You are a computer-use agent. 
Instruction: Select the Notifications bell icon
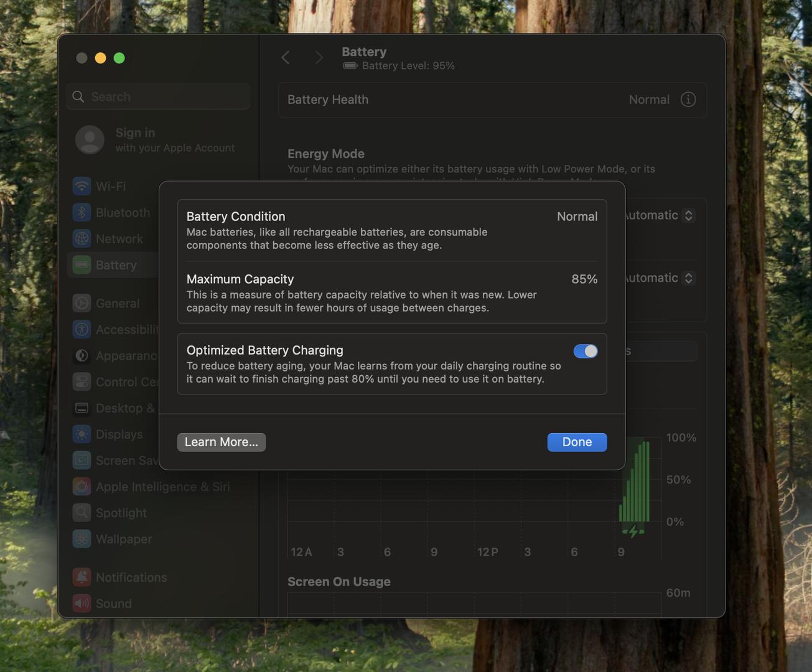[x=82, y=577]
